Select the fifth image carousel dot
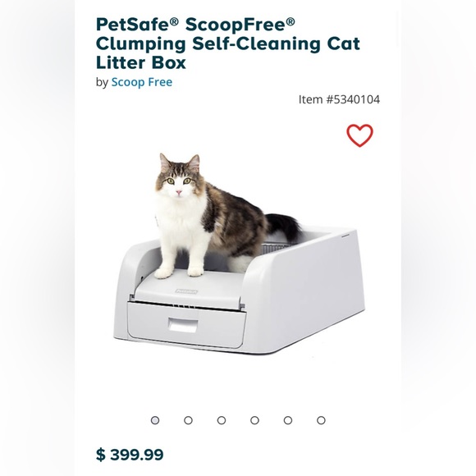The height and width of the screenshot is (476, 476). (x=288, y=420)
